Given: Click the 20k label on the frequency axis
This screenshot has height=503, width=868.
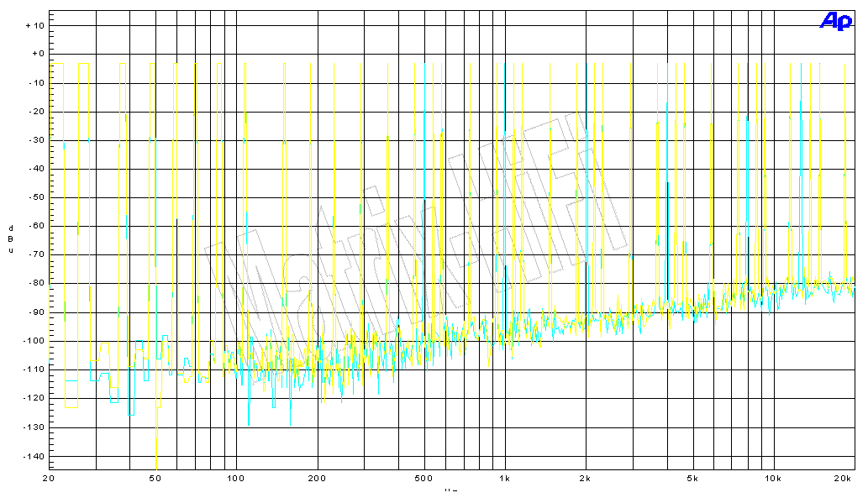Looking at the screenshot, I should tap(844, 479).
